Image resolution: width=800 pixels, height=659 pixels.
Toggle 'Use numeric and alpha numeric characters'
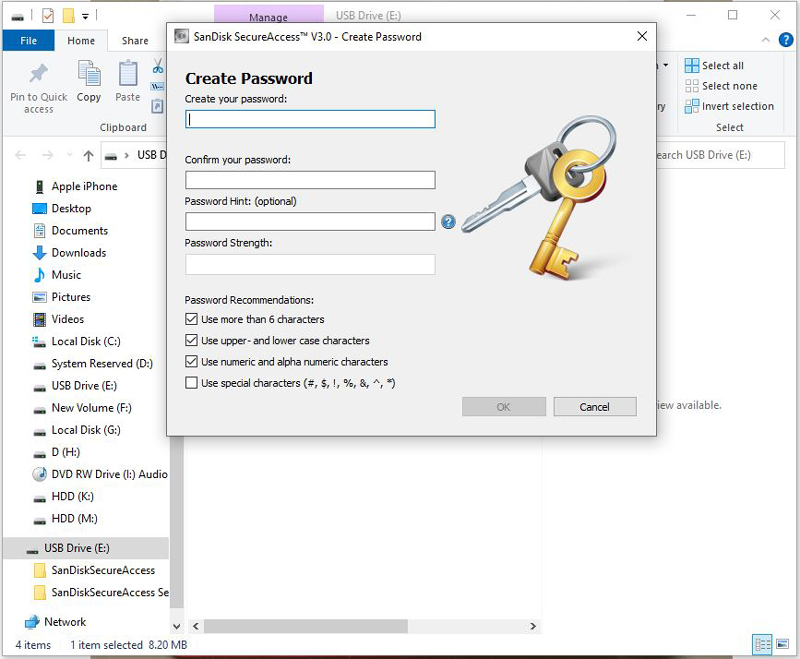pyautogui.click(x=192, y=362)
